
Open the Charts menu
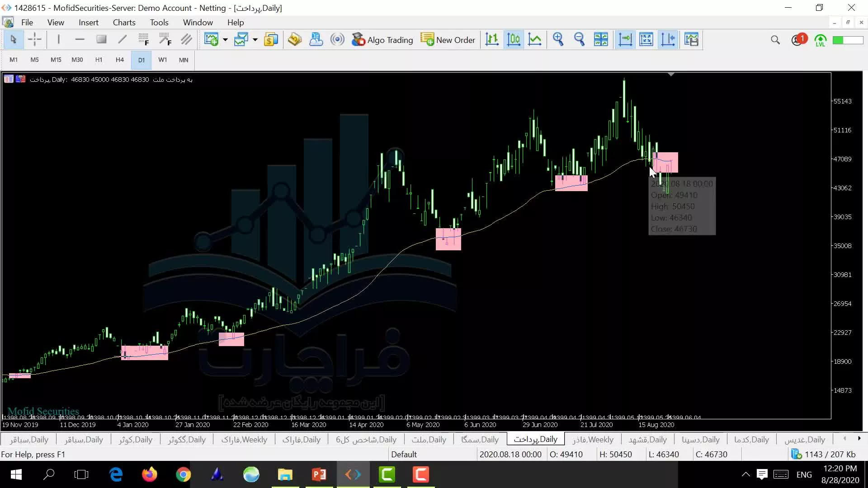coord(124,22)
